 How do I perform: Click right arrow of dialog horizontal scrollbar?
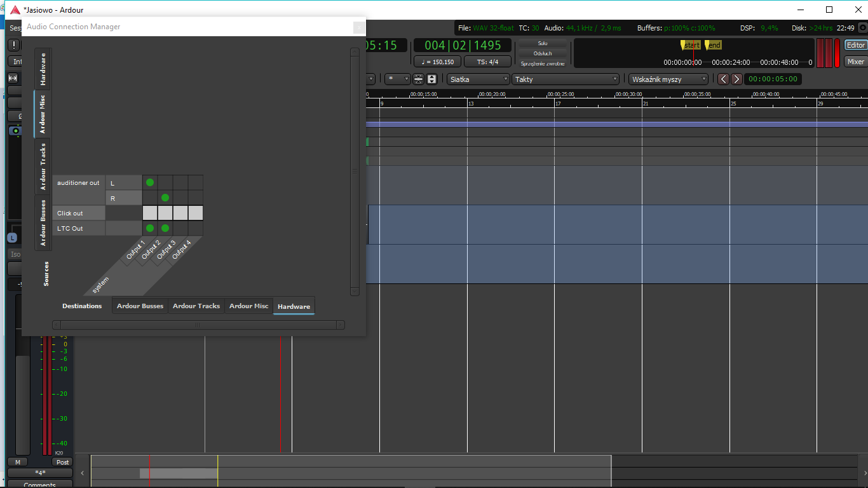click(x=341, y=325)
